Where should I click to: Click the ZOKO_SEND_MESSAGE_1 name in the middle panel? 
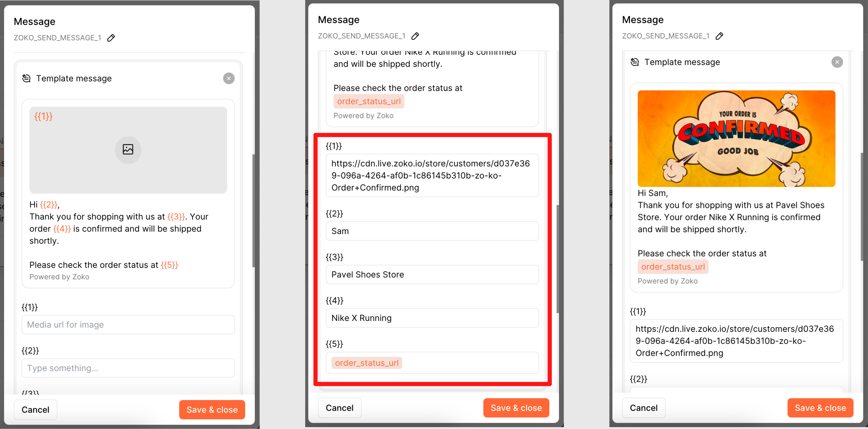[x=362, y=36]
